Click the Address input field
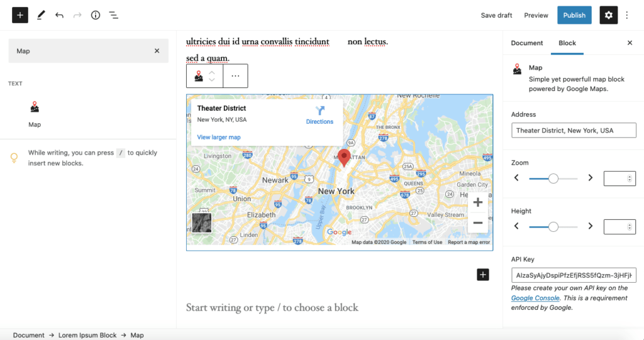The width and height of the screenshot is (644, 340). (574, 130)
